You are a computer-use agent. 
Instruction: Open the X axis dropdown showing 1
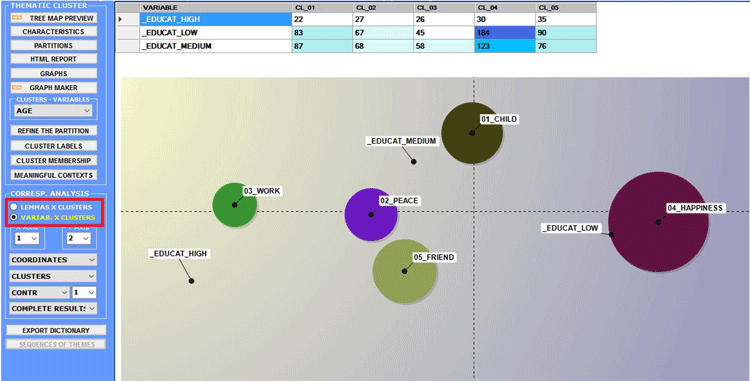[x=27, y=238]
